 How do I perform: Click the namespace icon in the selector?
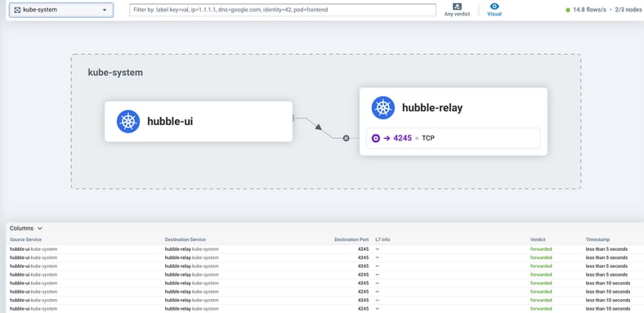[x=18, y=10]
